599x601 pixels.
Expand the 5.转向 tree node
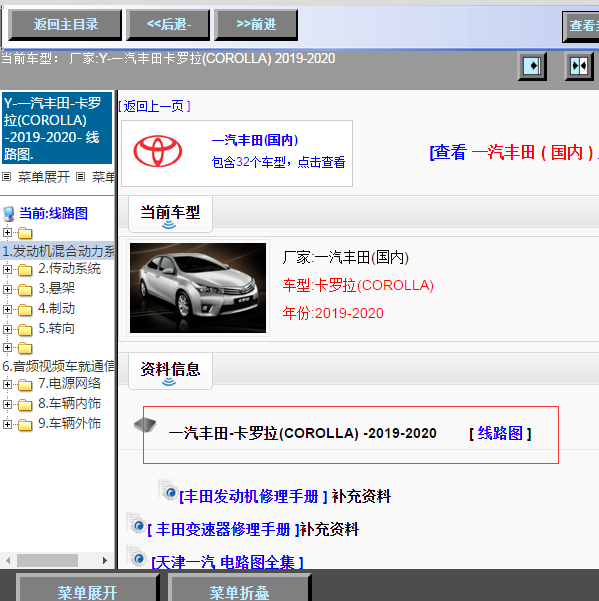[x=7, y=329]
